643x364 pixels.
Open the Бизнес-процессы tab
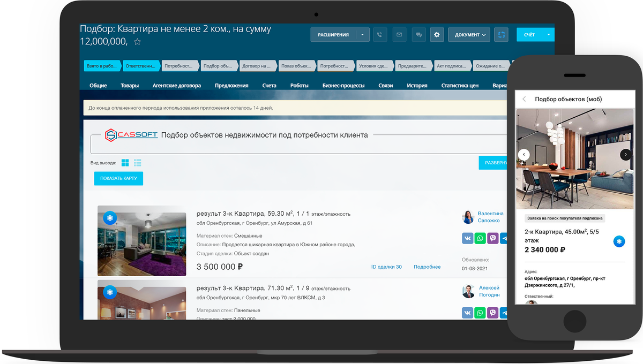click(343, 86)
